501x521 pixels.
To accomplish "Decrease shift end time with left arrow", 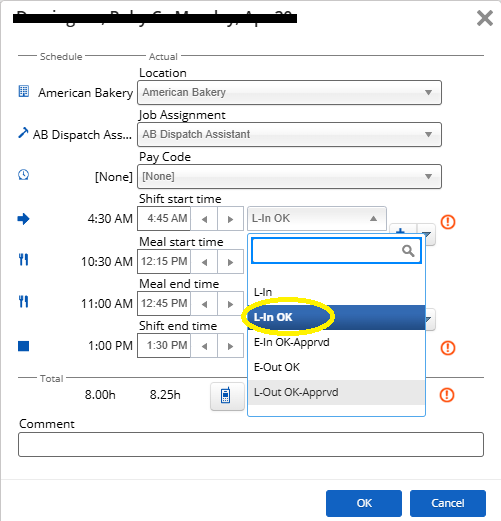I will coord(204,346).
